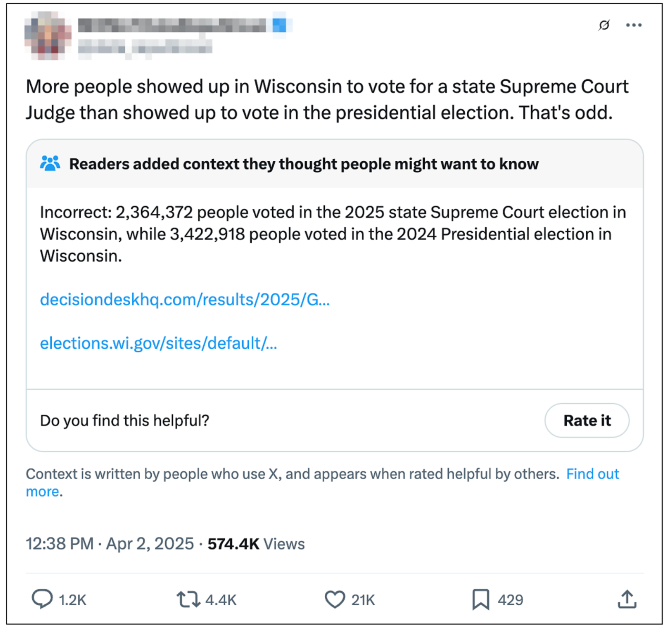Follow the Find out more link
Image resolution: width=668 pixels, height=644 pixels.
pos(593,474)
